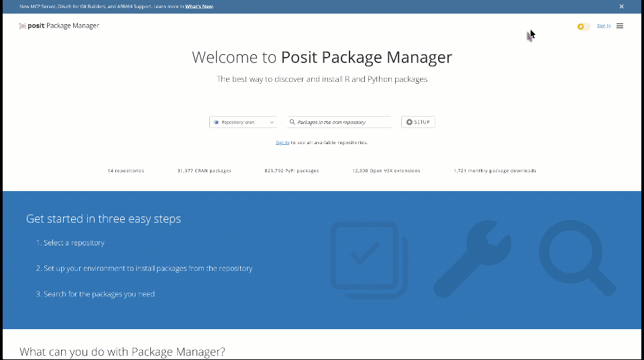644x360 pixels.
Task: Click Sign In in the top header
Action: [604, 26]
